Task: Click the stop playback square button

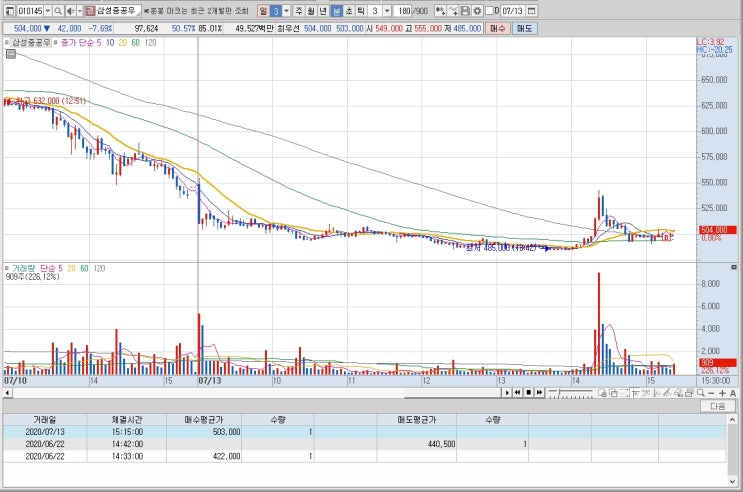Action: [x=528, y=392]
